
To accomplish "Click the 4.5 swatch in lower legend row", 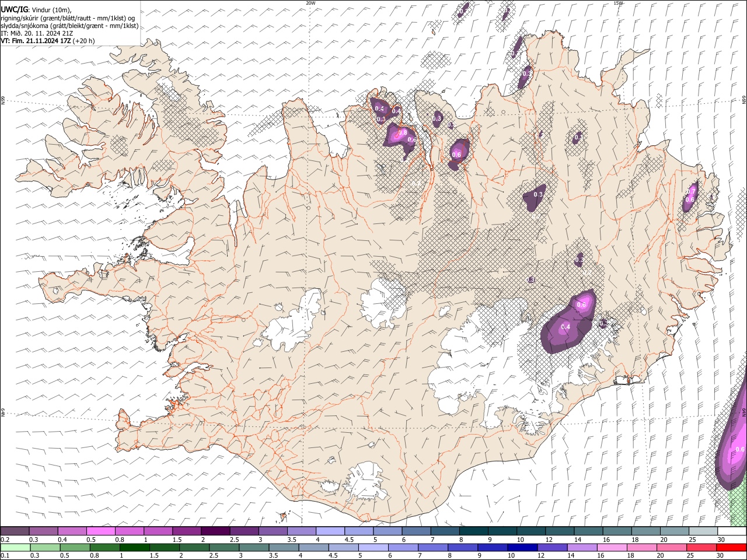I will coord(344,547).
